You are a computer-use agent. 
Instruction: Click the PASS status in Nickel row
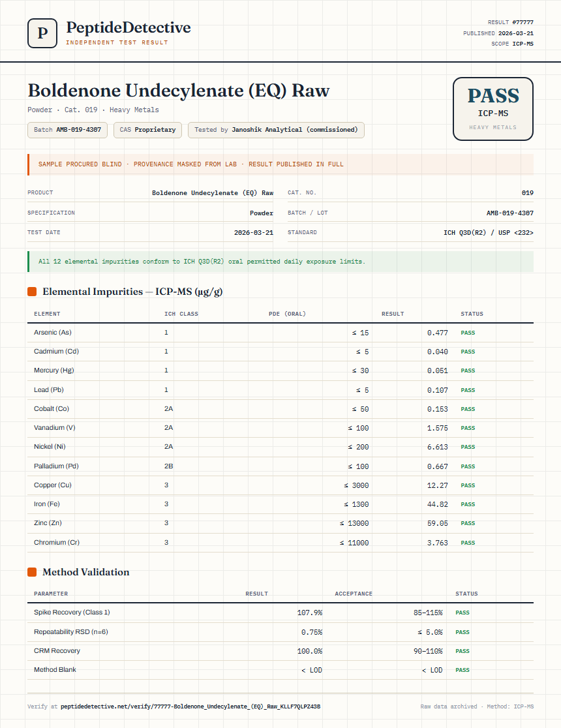point(468,447)
